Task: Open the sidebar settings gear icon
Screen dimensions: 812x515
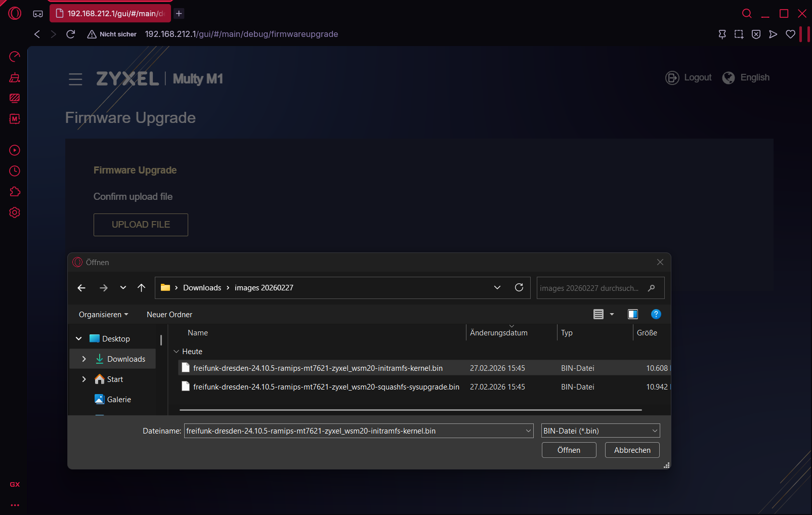Action: (x=15, y=212)
